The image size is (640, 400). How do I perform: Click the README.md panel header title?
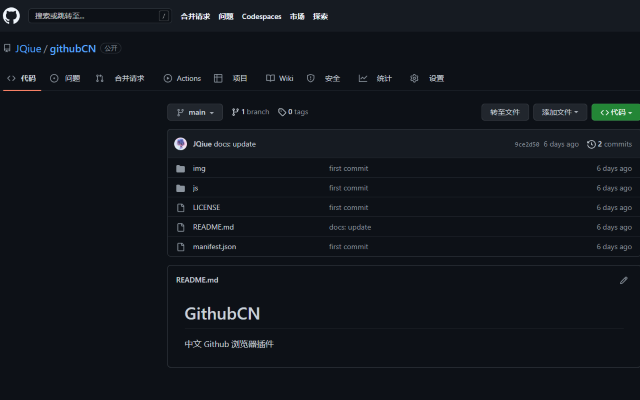pyautogui.click(x=197, y=280)
